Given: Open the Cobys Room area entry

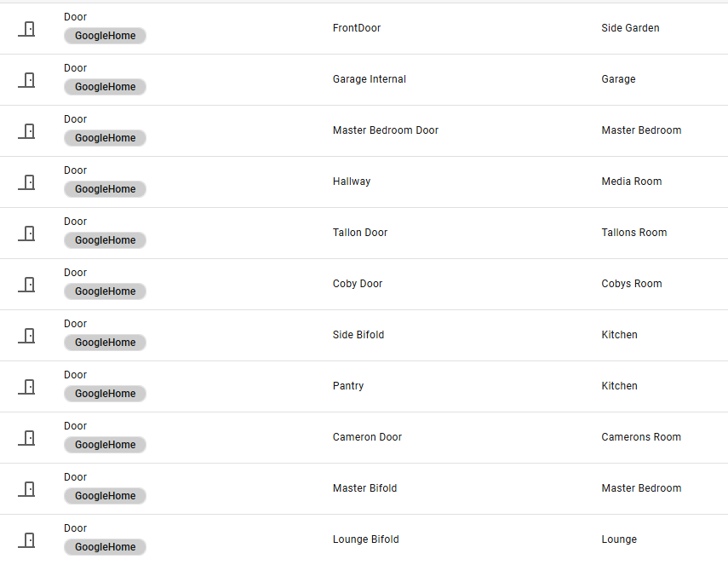Looking at the screenshot, I should click(x=631, y=284).
